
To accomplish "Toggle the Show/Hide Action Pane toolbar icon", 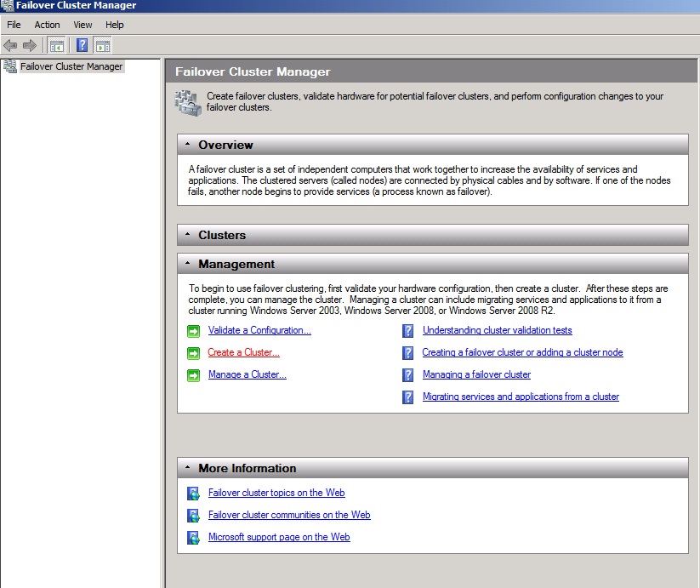I will pos(103,45).
